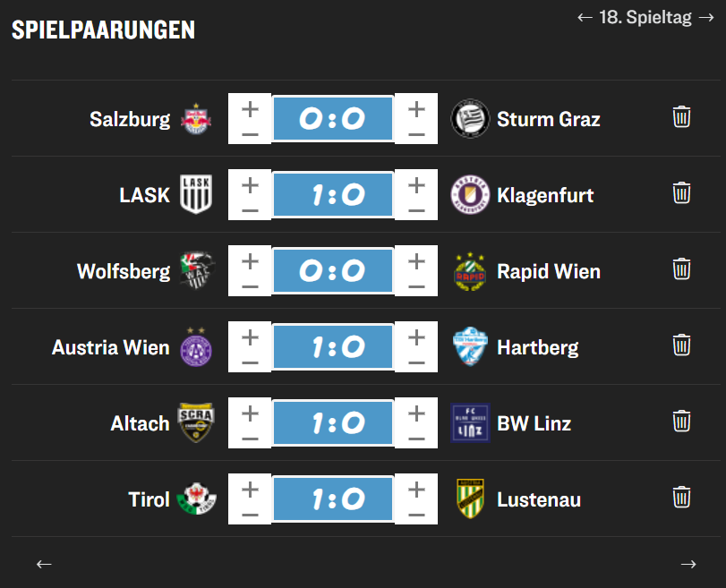Go to matchday before 18. Spieltag

coord(585,18)
